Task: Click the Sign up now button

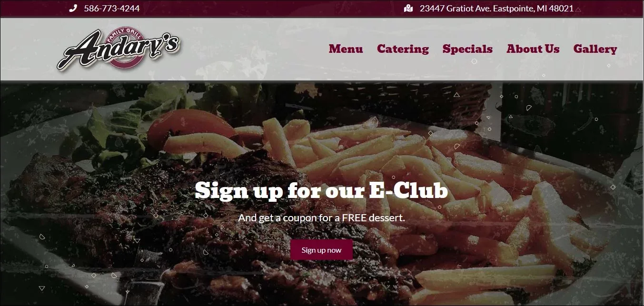Action: (322, 250)
